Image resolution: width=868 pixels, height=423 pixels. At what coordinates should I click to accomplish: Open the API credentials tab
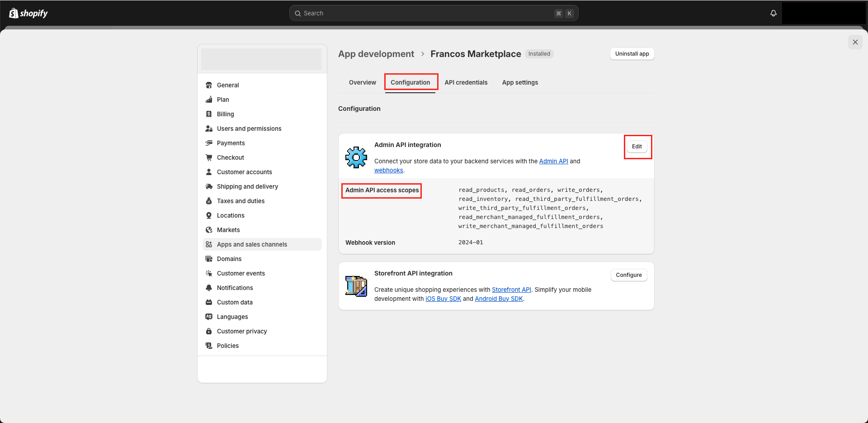click(x=466, y=82)
